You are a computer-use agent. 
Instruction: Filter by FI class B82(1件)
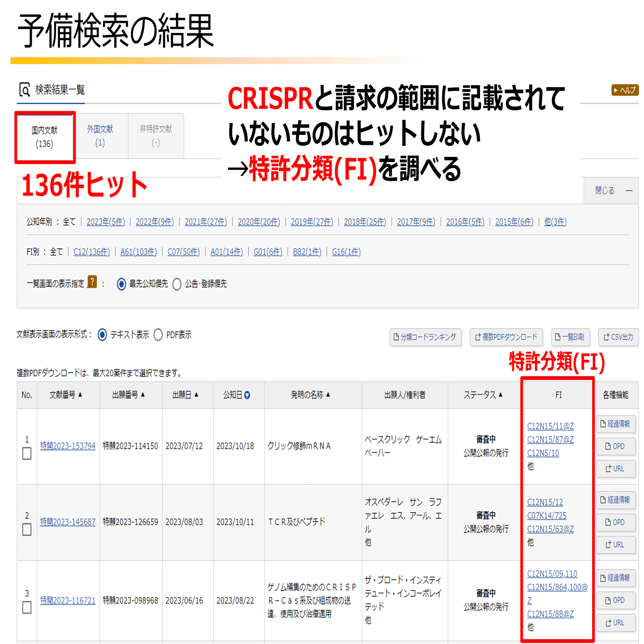pos(307,252)
